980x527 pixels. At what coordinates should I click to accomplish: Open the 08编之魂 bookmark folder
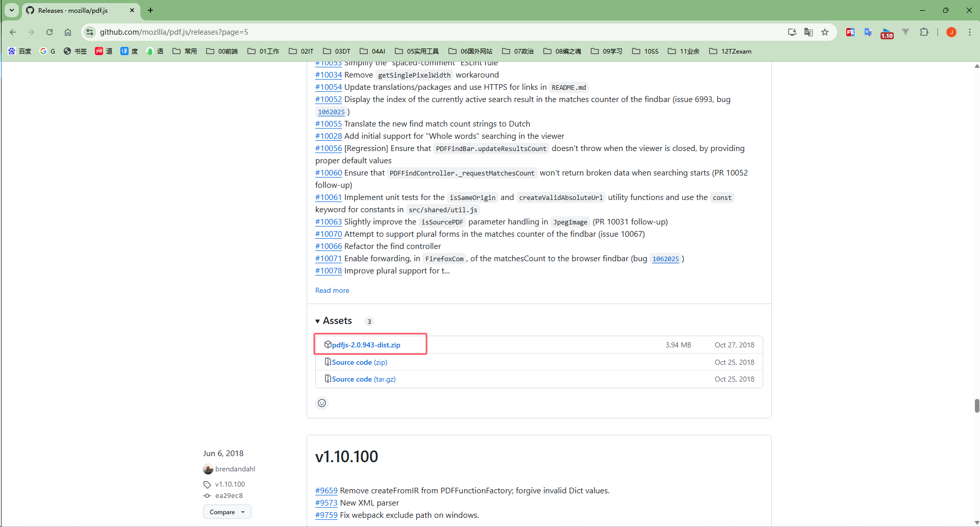[562, 51]
